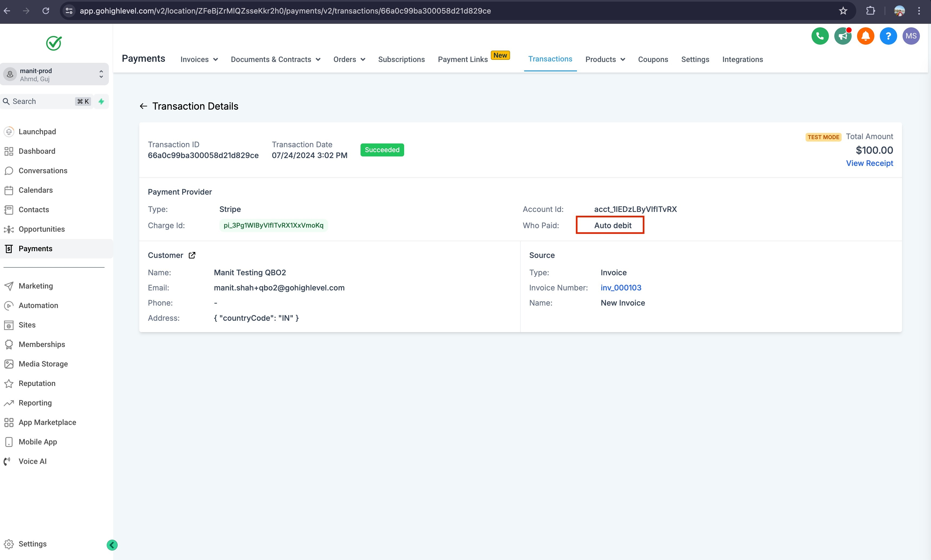Click the green phone dialer icon
931x560 pixels.
pos(820,36)
